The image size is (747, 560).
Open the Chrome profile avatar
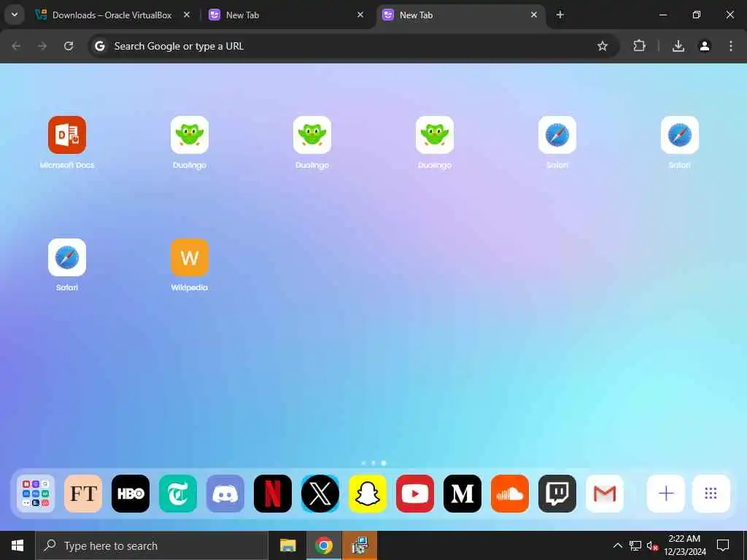coord(705,46)
